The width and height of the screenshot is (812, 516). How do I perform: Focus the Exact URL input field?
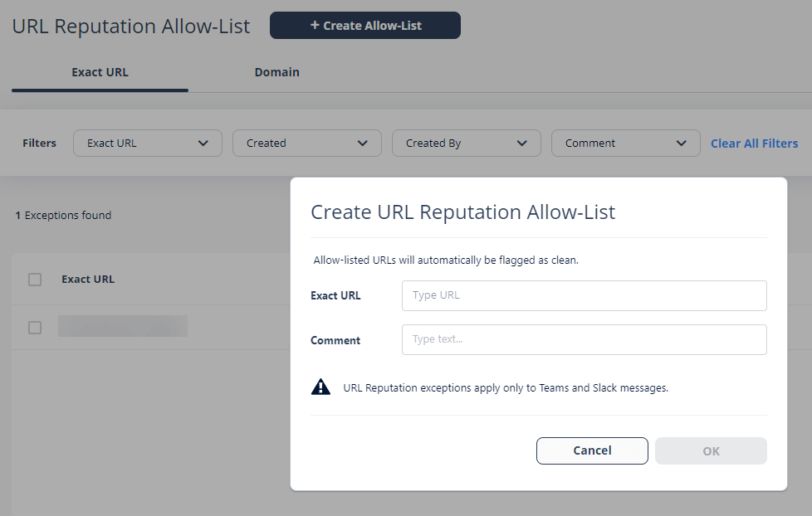click(585, 295)
